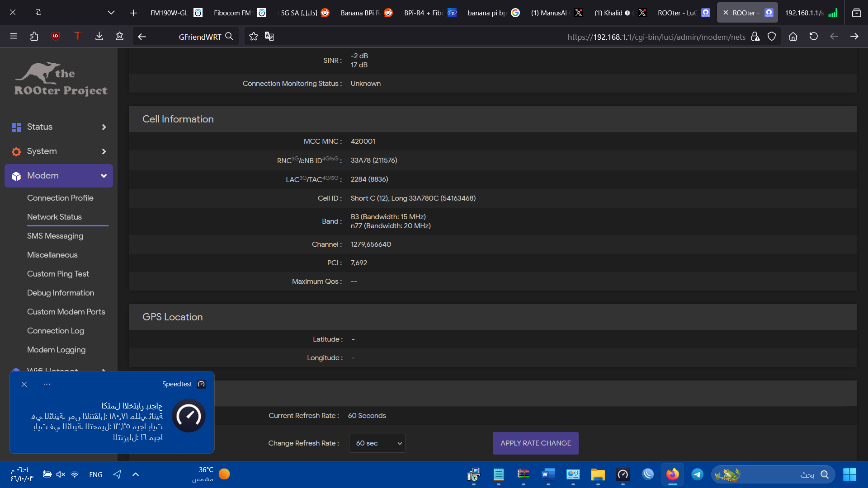Open Firefox from the taskbar
Image resolution: width=868 pixels, height=488 pixels.
click(x=672, y=474)
